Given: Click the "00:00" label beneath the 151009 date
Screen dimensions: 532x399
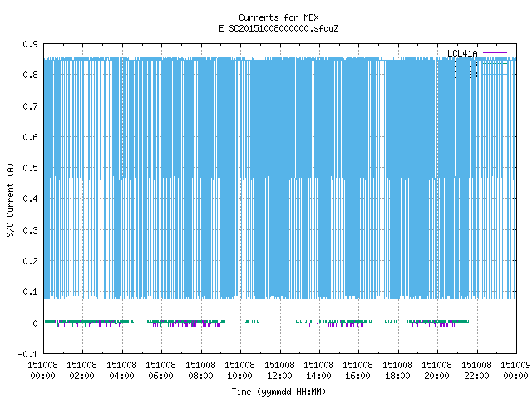Looking at the screenshot, I should pyautogui.click(x=515, y=376).
